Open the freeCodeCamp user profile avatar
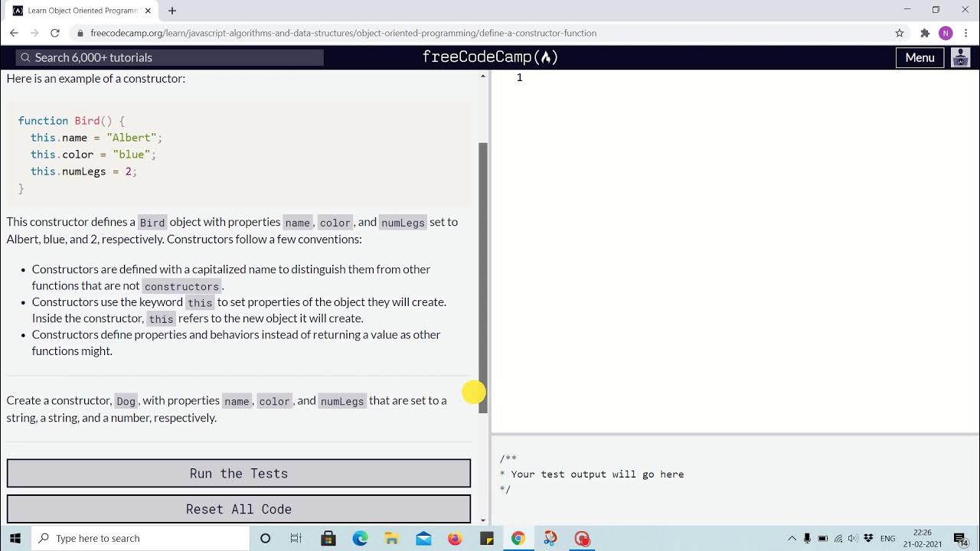The image size is (980, 551). [960, 57]
